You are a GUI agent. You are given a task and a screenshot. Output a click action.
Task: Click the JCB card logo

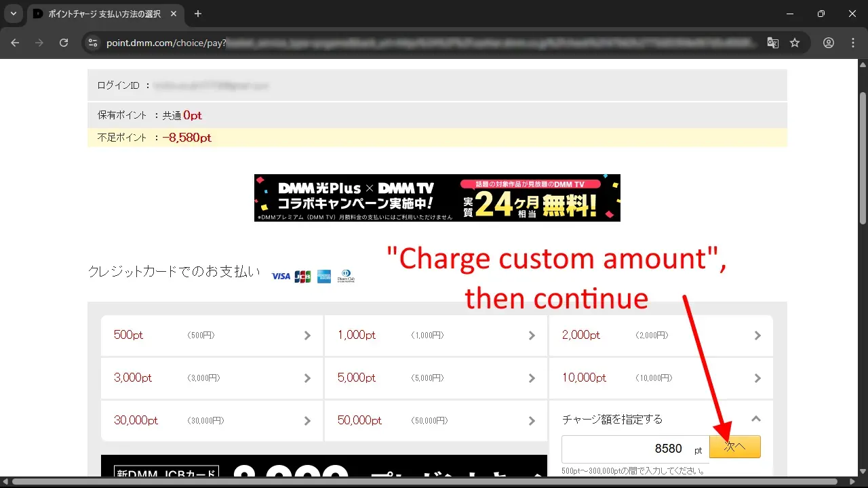pyautogui.click(x=302, y=277)
